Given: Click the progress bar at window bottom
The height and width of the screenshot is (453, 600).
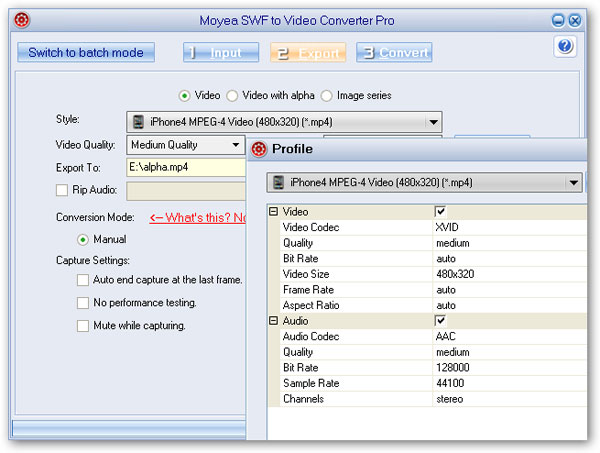Looking at the screenshot, I should tap(129, 428).
